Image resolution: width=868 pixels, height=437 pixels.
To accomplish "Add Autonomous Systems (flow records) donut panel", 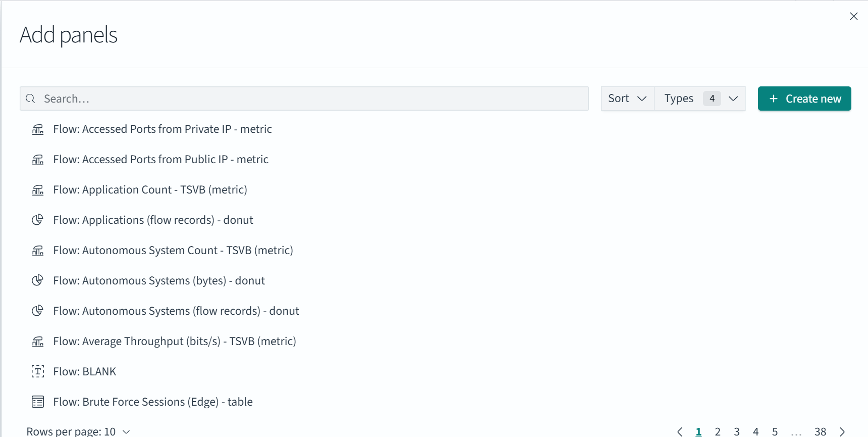I will point(176,311).
